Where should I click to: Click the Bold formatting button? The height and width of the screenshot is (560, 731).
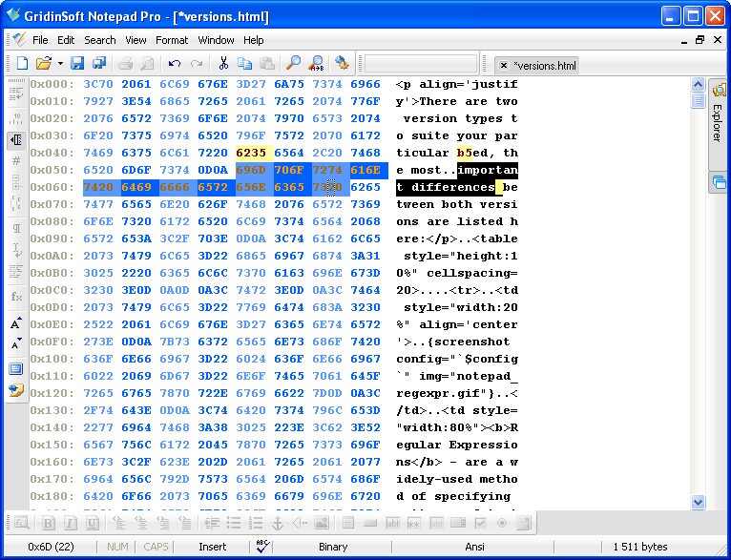pyautogui.click(x=48, y=523)
